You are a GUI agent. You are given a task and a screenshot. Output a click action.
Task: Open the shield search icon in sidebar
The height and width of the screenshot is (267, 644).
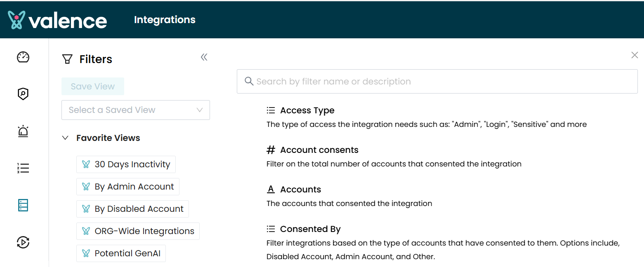pyautogui.click(x=23, y=94)
